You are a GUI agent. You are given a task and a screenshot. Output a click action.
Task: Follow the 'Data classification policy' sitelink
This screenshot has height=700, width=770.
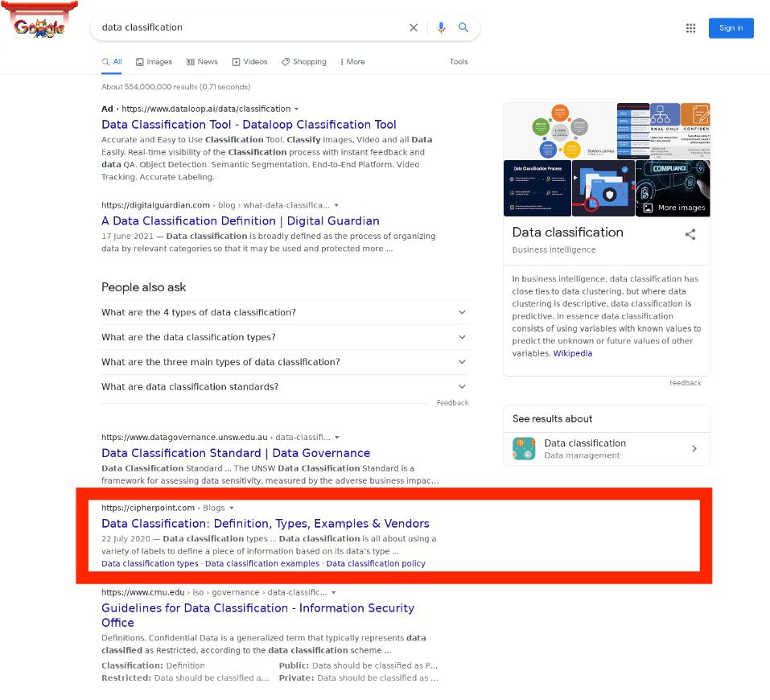(376, 563)
